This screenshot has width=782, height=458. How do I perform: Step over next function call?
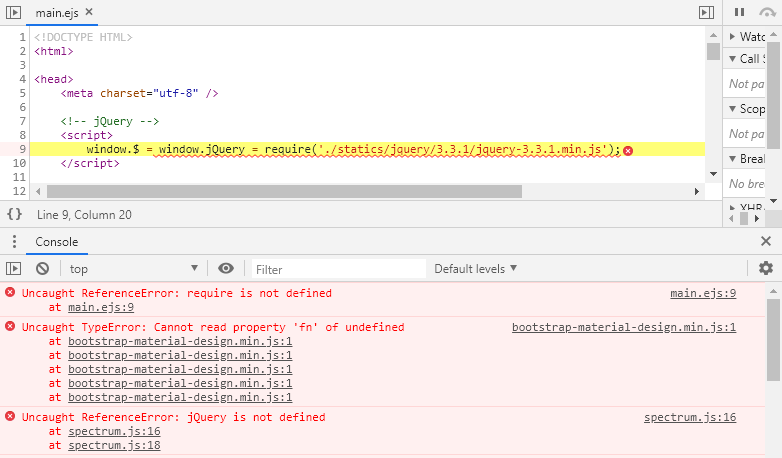[767, 12]
